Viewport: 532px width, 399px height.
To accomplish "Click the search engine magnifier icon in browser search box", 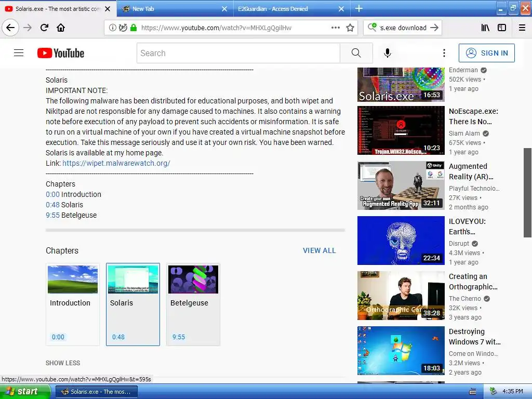I will pyautogui.click(x=372, y=28).
